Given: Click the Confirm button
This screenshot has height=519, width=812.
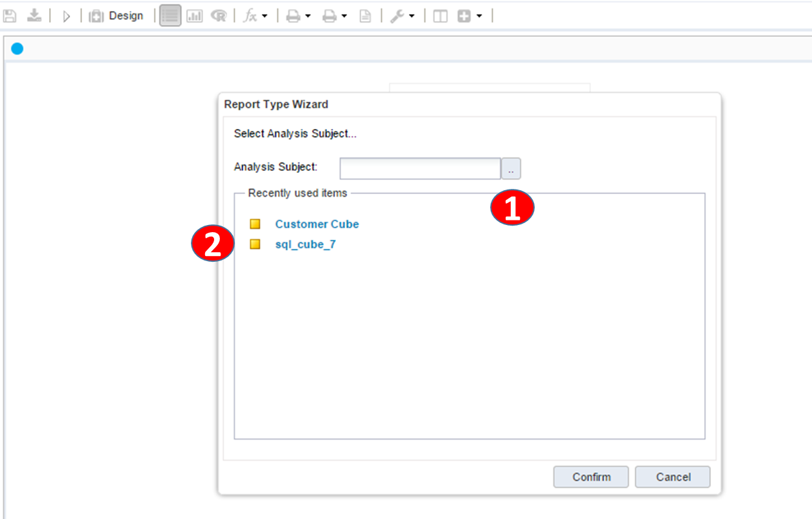Looking at the screenshot, I should point(591,477).
